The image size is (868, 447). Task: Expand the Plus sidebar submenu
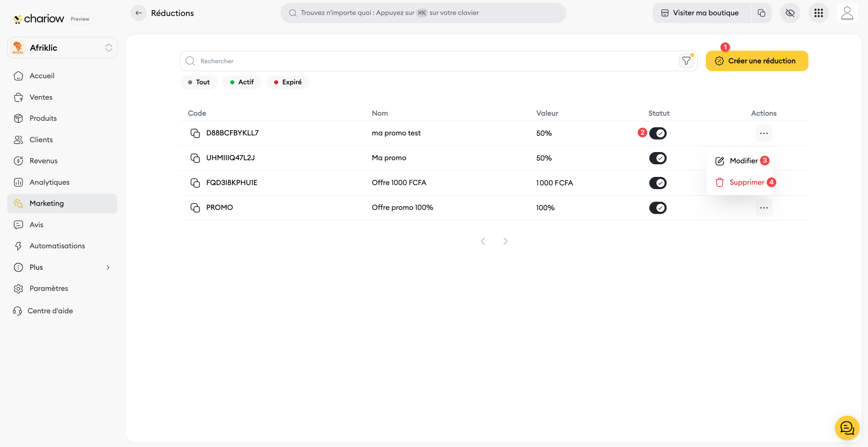pyautogui.click(x=62, y=267)
